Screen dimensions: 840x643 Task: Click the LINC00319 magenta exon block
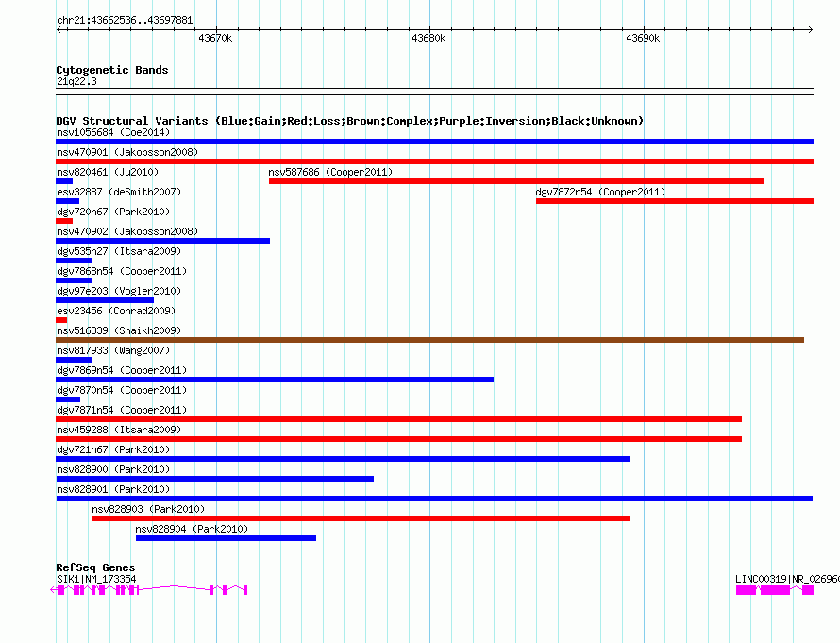click(x=775, y=590)
